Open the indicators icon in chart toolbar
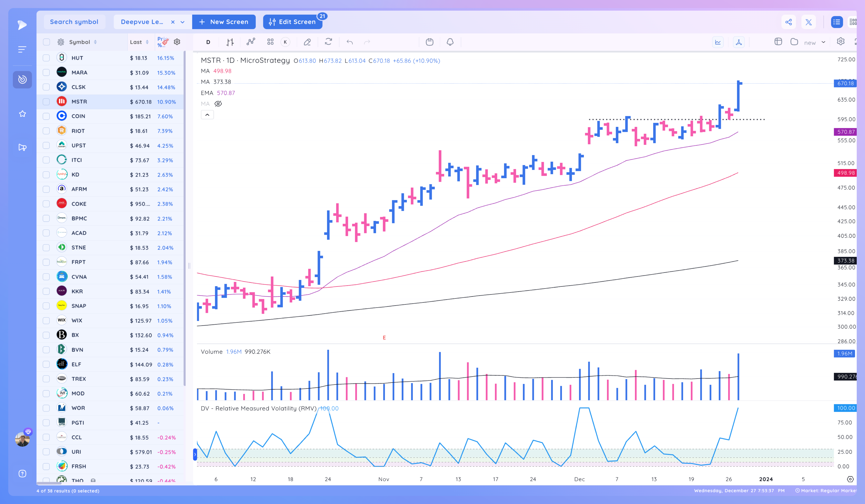Viewport: 865px width, 504px height. [251, 42]
